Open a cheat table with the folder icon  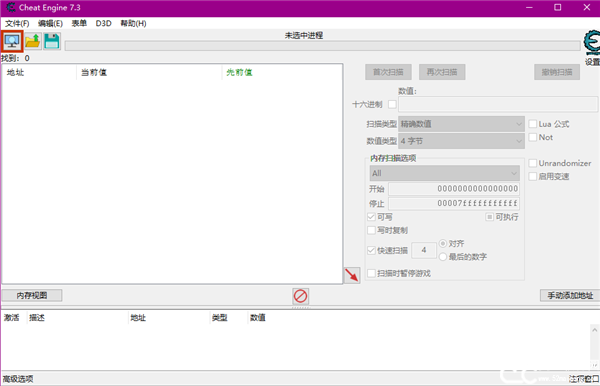tap(33, 41)
